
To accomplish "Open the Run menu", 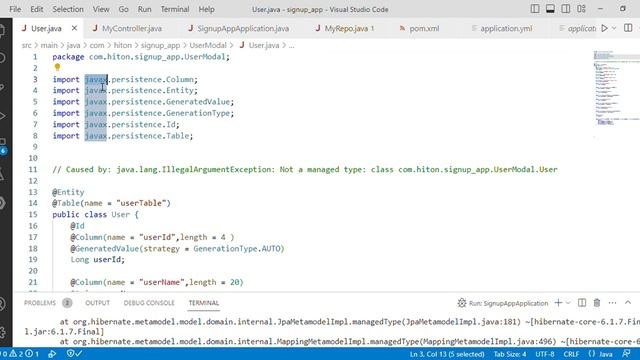I will tap(144, 9).
